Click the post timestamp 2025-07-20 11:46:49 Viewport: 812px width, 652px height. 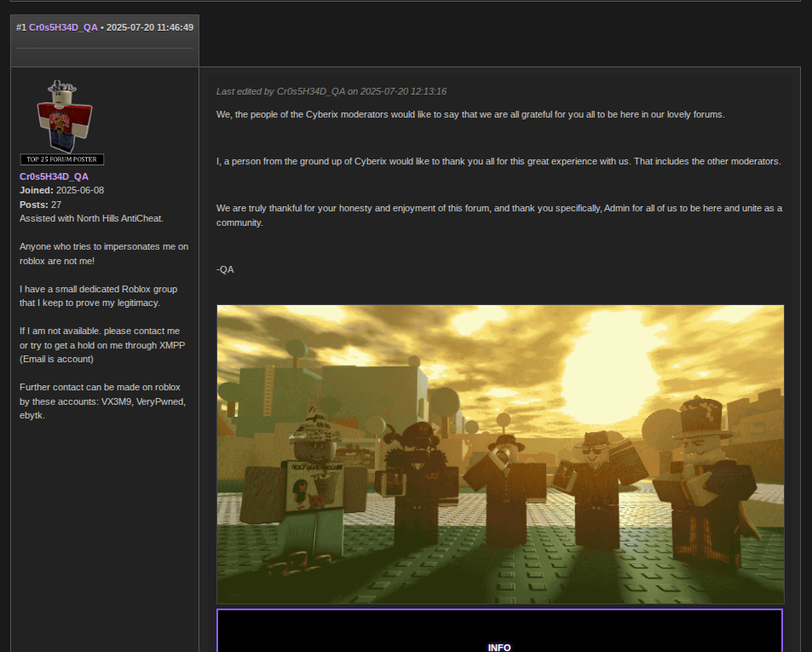(x=150, y=27)
